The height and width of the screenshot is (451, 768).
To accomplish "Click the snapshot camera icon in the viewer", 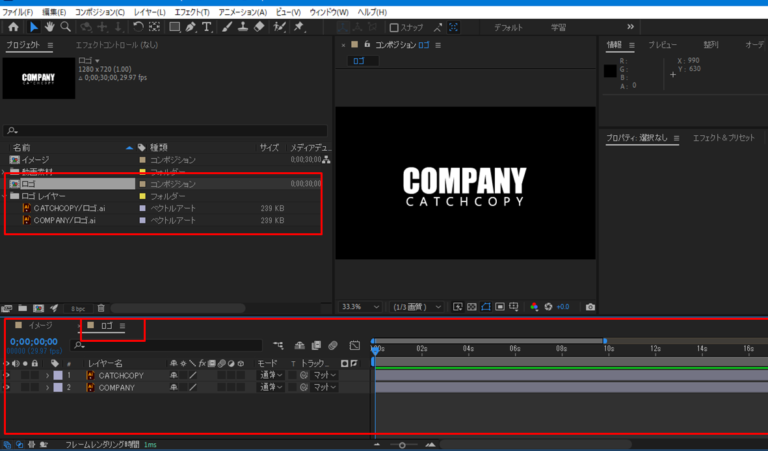I will click(590, 306).
